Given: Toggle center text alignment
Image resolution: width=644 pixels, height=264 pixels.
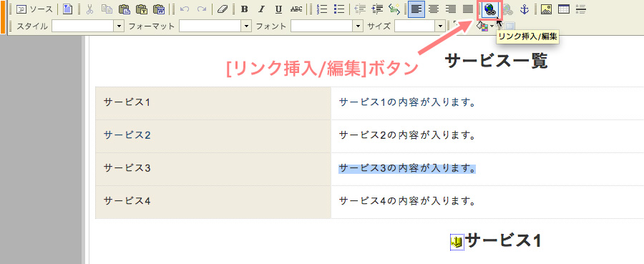Looking at the screenshot, I should (434, 9).
